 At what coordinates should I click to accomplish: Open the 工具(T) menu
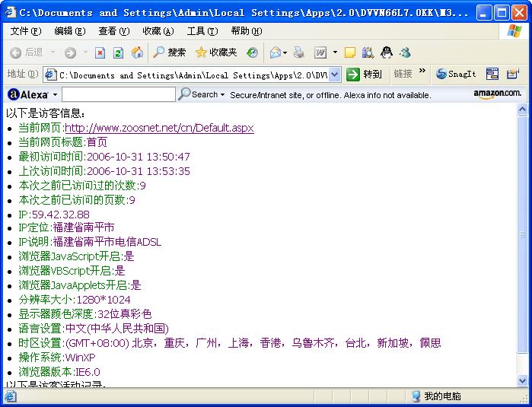pyautogui.click(x=202, y=31)
